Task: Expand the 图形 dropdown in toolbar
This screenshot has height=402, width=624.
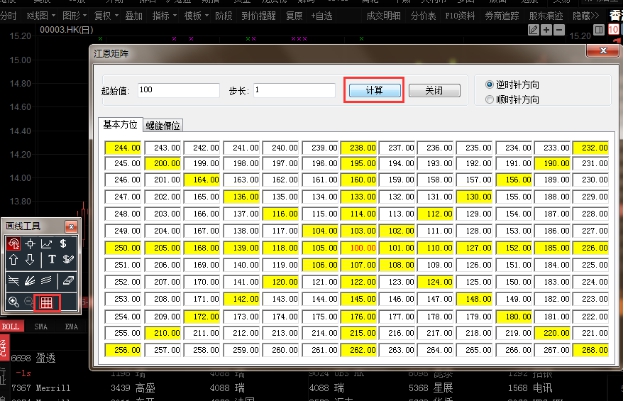Action: (74, 17)
